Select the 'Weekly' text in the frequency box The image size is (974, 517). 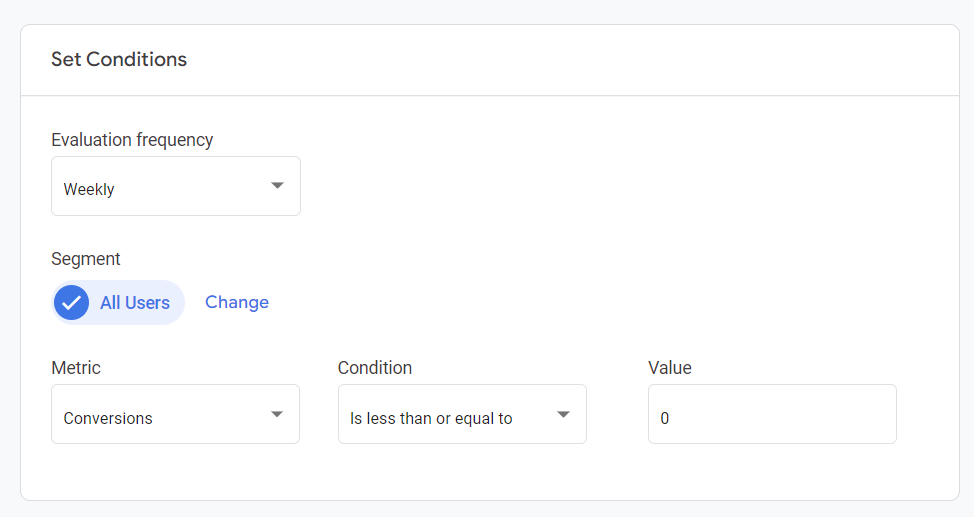[x=89, y=189]
